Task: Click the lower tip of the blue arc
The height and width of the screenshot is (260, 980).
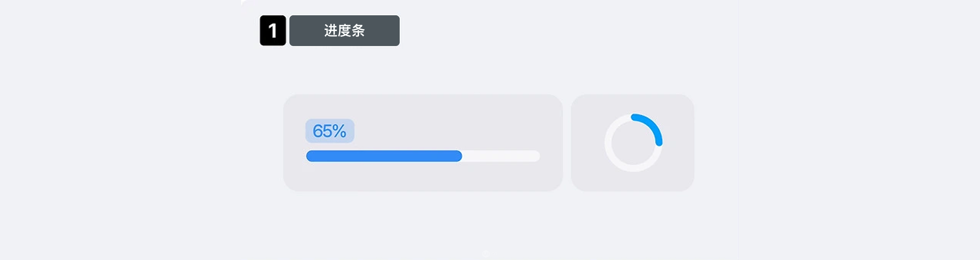Action: click(x=659, y=143)
